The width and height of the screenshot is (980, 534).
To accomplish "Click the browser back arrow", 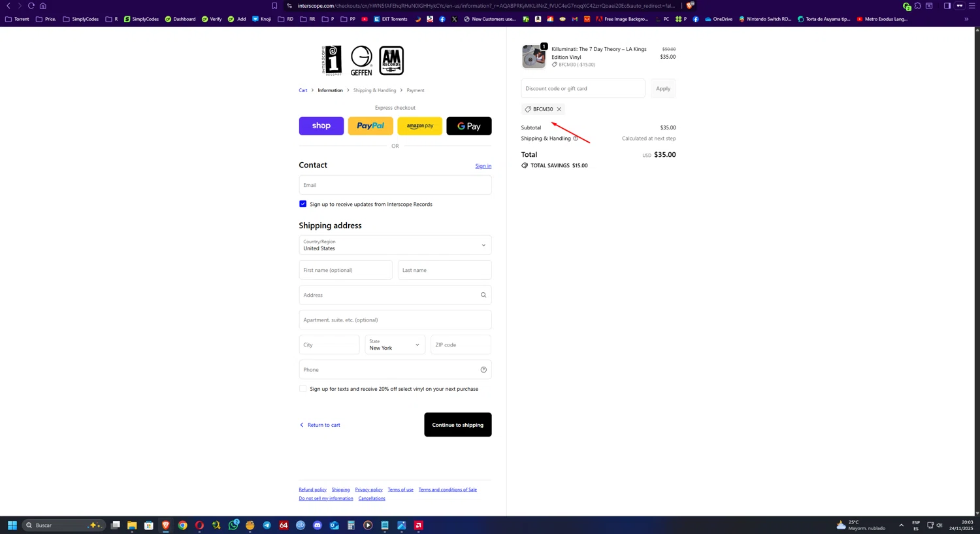I will [x=8, y=6].
